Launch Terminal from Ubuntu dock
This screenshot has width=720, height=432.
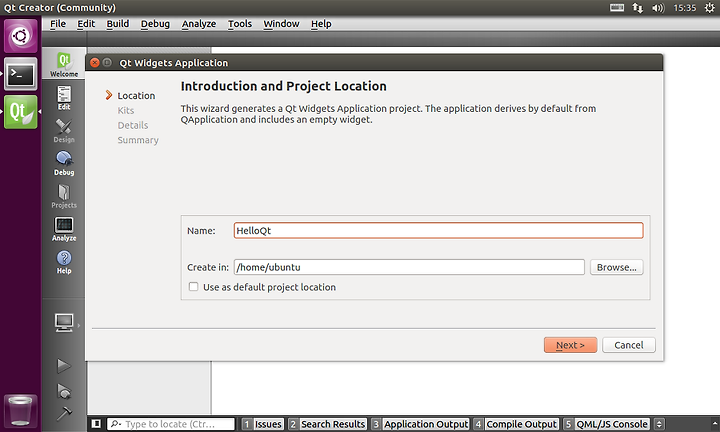(x=21, y=74)
